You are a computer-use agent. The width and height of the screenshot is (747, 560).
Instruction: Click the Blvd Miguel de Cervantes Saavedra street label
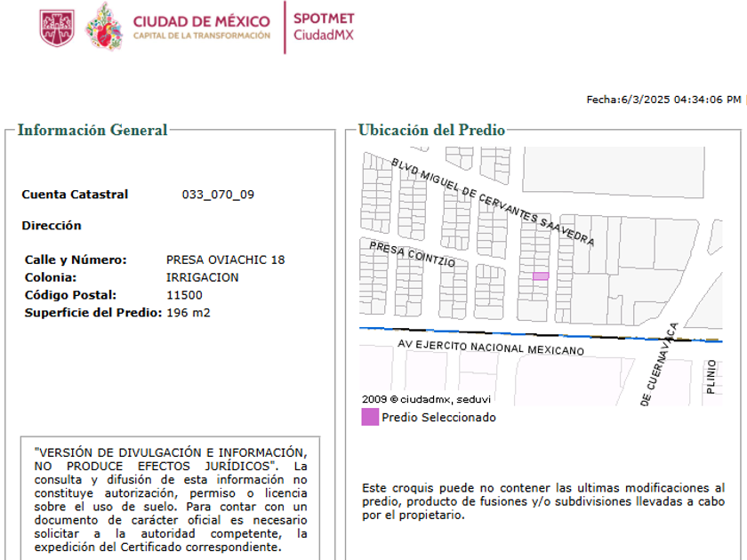pos(493,202)
